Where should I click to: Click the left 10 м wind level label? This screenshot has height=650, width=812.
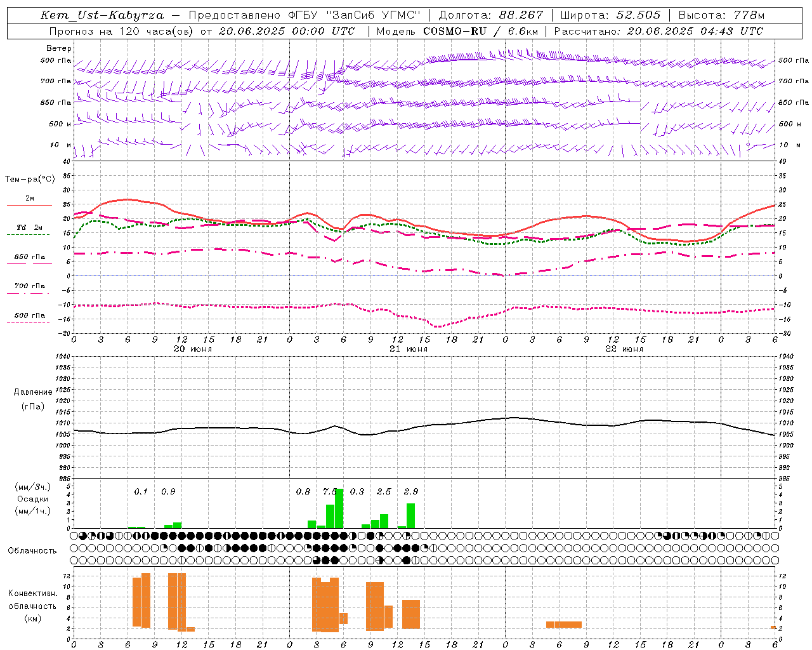click(x=61, y=145)
